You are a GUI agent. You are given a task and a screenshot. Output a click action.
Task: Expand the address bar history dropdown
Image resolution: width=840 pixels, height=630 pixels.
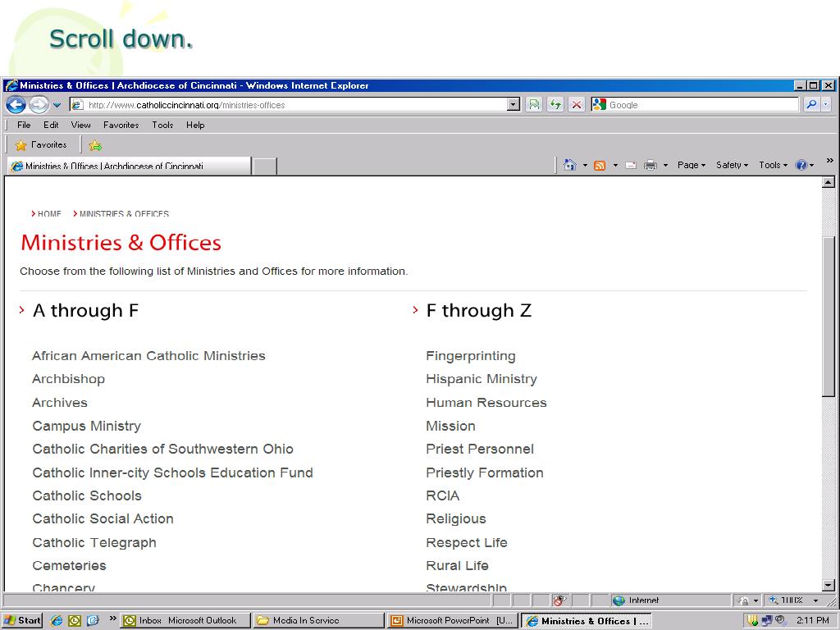click(x=514, y=105)
